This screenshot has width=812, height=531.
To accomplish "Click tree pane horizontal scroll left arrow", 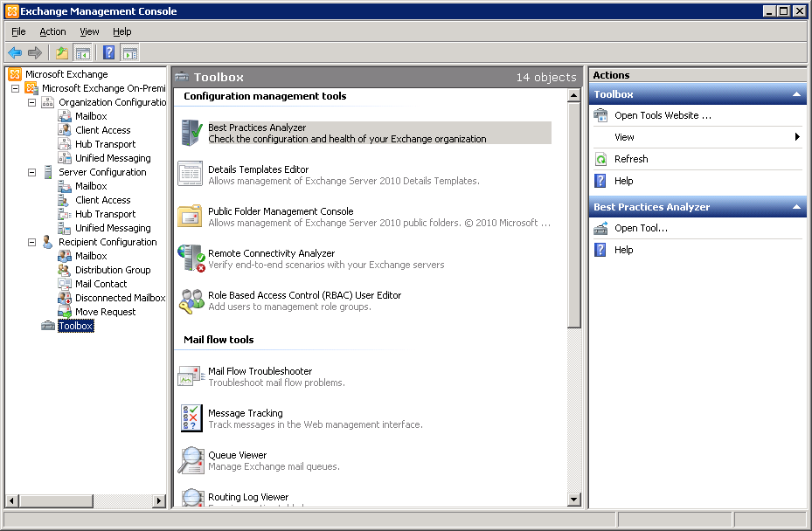I will tap(12, 500).
